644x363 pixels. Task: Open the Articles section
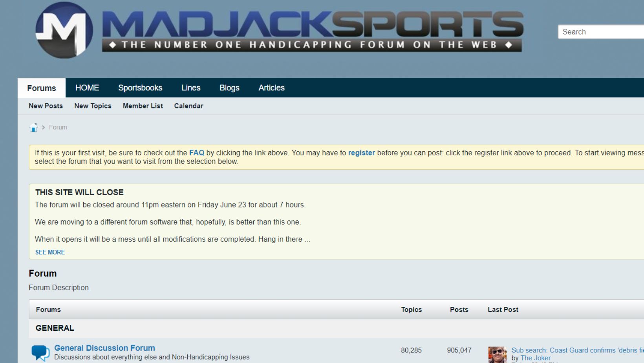pos(271,88)
